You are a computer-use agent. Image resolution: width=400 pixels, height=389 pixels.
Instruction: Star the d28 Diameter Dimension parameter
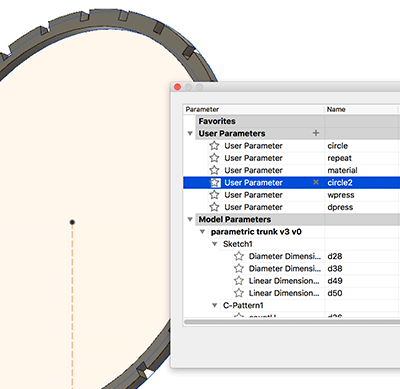[x=239, y=256]
